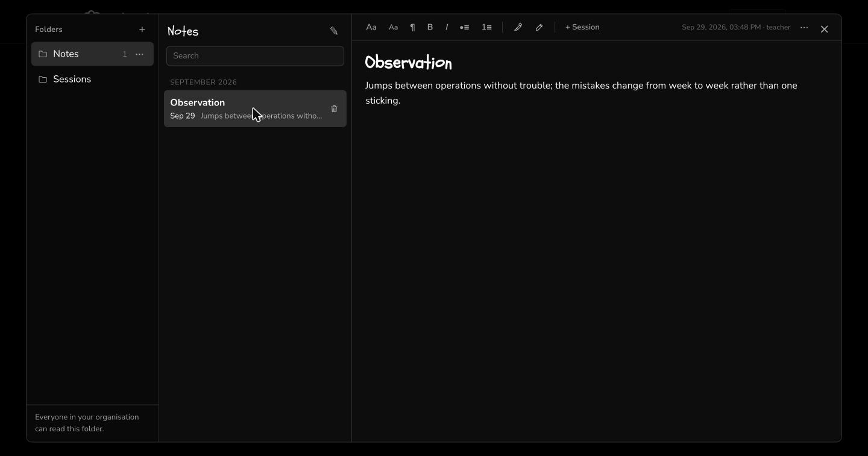Close the notes panel
Viewport: 868px width, 456px height.
[x=825, y=29]
